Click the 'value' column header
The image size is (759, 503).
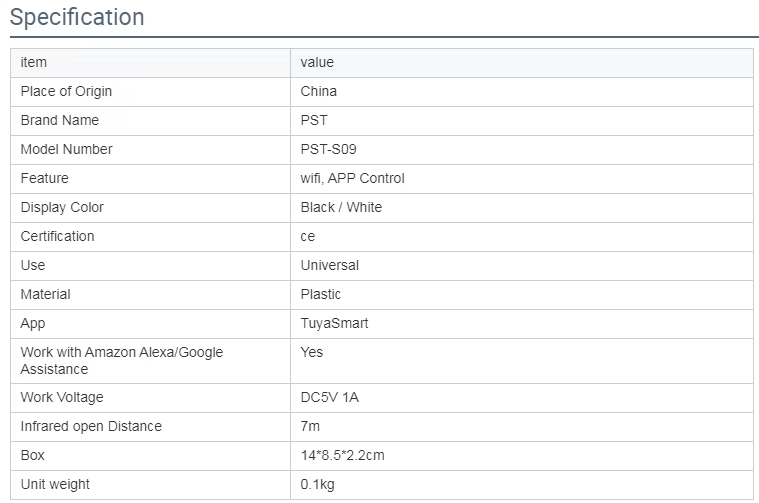pyautogui.click(x=317, y=62)
